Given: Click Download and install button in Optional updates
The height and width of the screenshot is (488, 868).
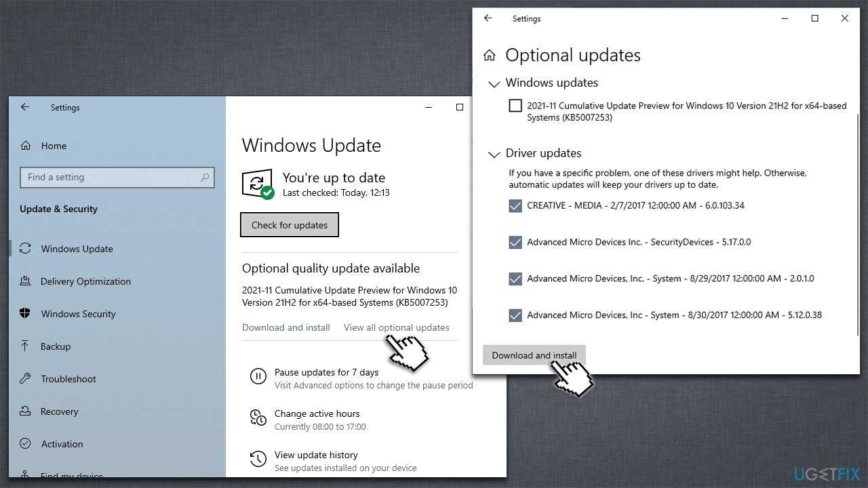Looking at the screenshot, I should [534, 355].
